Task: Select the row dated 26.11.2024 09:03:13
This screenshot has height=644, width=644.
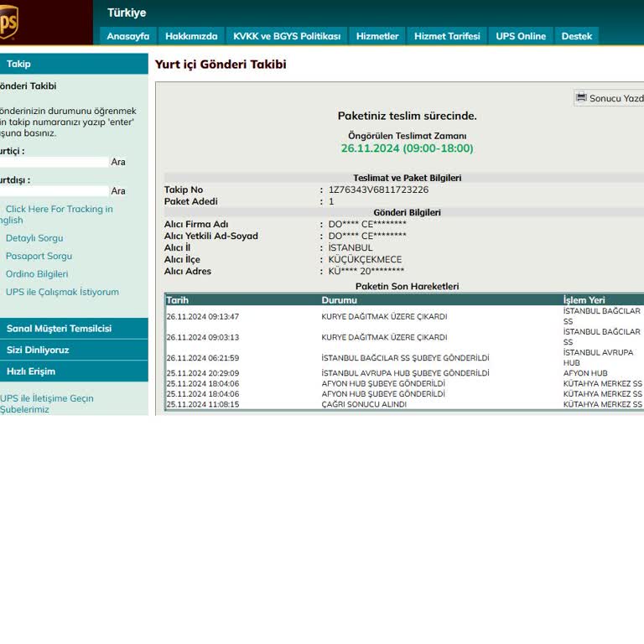Action: (x=404, y=337)
